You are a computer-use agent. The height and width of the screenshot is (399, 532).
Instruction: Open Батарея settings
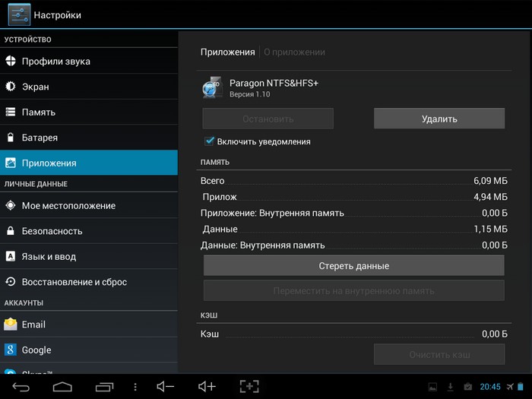click(89, 138)
